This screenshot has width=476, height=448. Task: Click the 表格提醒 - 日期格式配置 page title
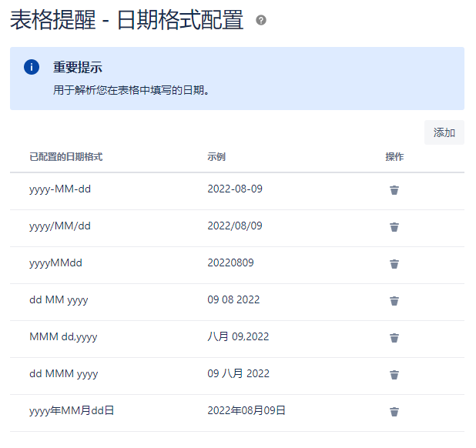(127, 21)
